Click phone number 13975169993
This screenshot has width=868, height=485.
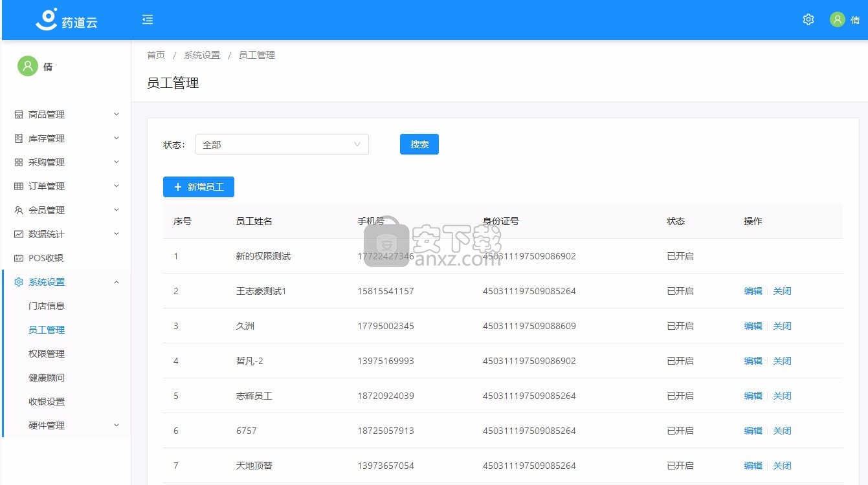386,361
